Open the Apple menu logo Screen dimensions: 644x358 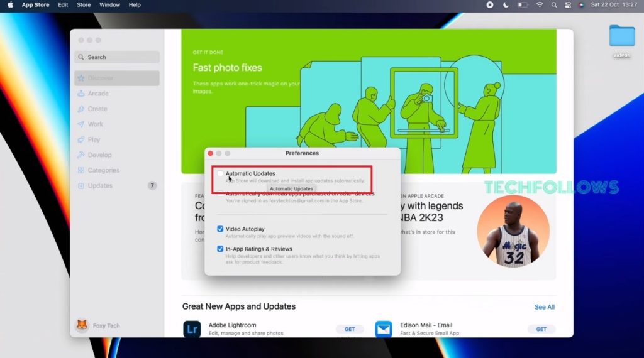10,4
